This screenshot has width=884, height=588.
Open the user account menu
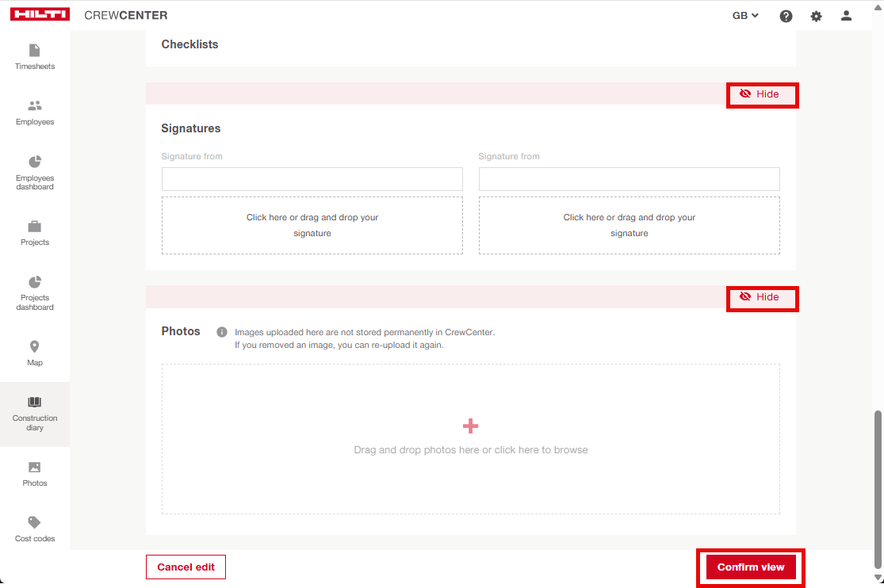[846, 16]
